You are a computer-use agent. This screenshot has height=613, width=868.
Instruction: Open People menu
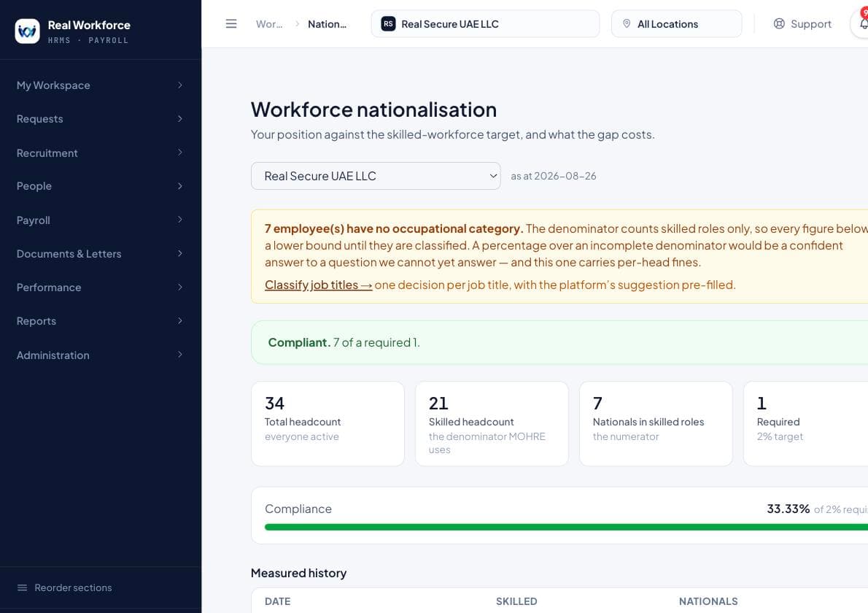(x=100, y=186)
